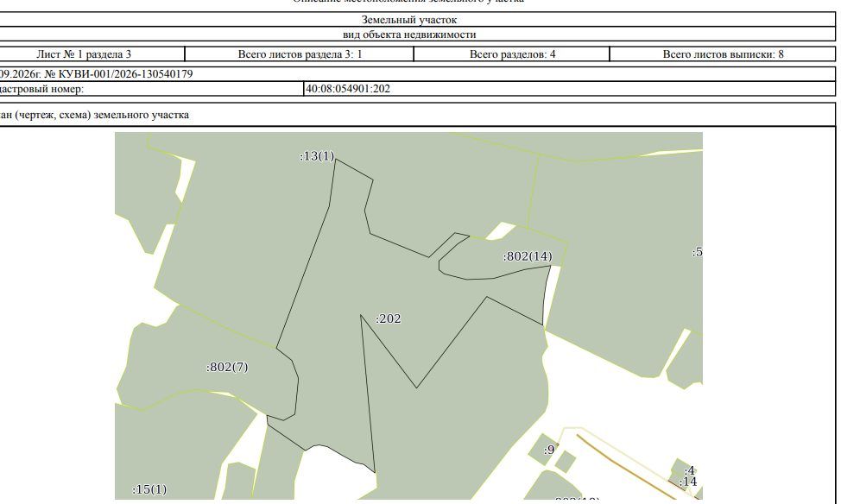Select parcel label :802(7) on the plan
The width and height of the screenshot is (841, 504).
pyautogui.click(x=227, y=368)
